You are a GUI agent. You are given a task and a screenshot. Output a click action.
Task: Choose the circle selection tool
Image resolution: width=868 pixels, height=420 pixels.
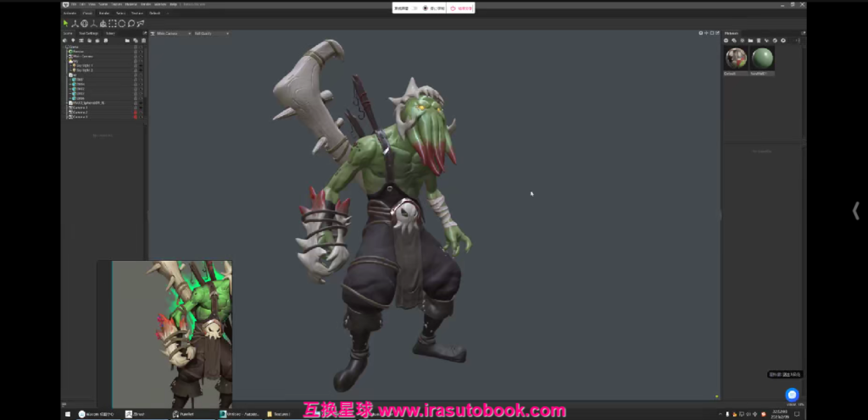tap(122, 23)
